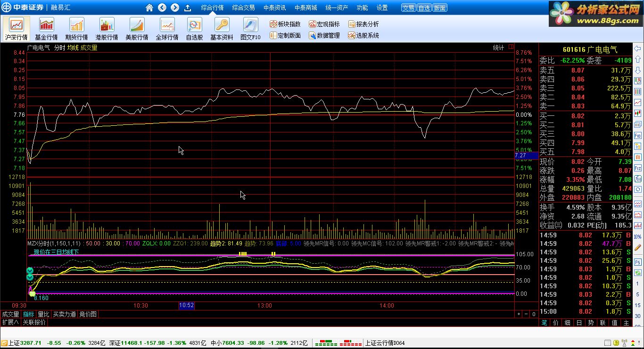Click 10:52 time marker on chart axis

click(187, 305)
